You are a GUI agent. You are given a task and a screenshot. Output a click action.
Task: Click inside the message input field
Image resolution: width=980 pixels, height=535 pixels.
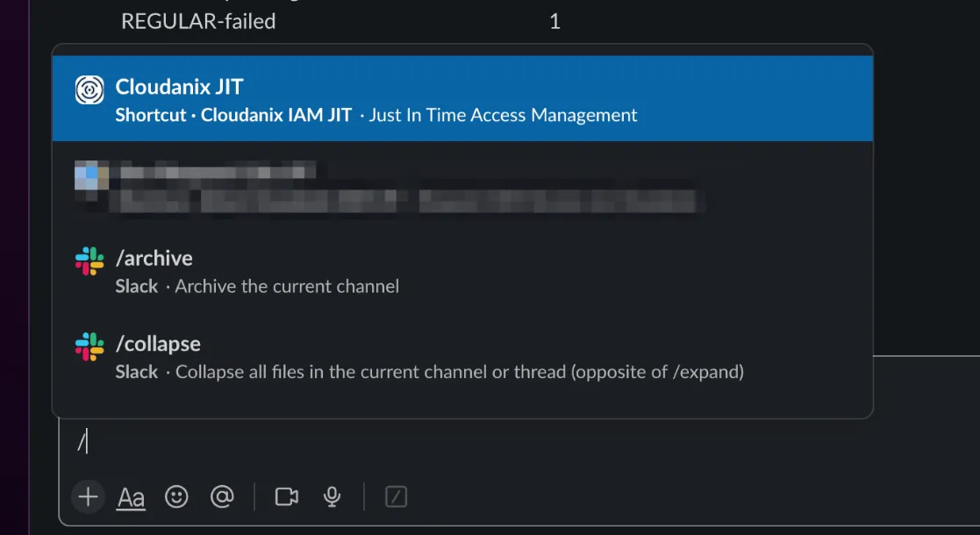(x=263, y=442)
